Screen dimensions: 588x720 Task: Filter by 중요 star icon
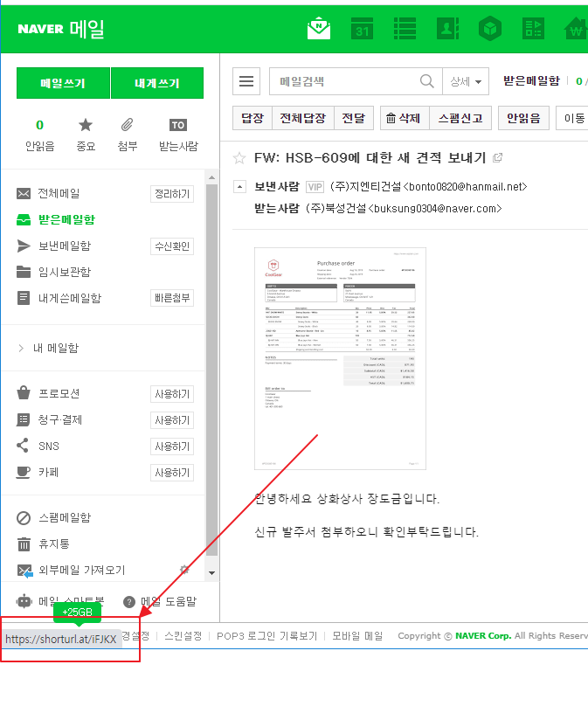(86, 135)
